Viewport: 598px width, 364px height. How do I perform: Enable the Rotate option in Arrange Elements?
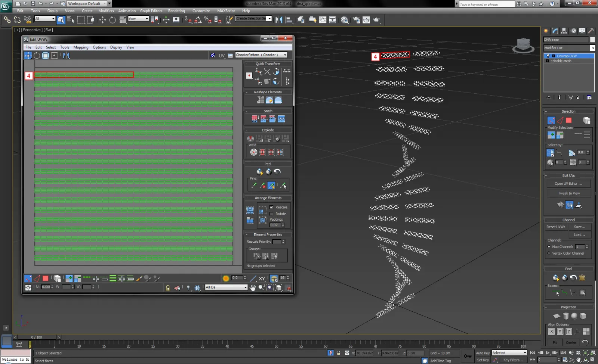(x=271, y=214)
